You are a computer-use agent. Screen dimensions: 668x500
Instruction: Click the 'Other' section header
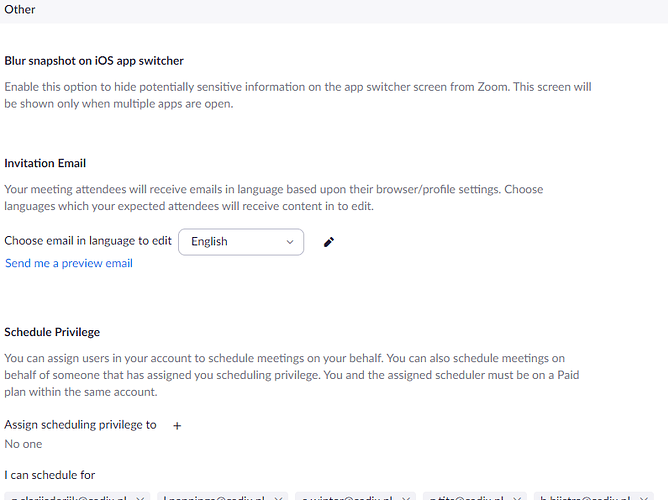pyautogui.click(x=19, y=9)
